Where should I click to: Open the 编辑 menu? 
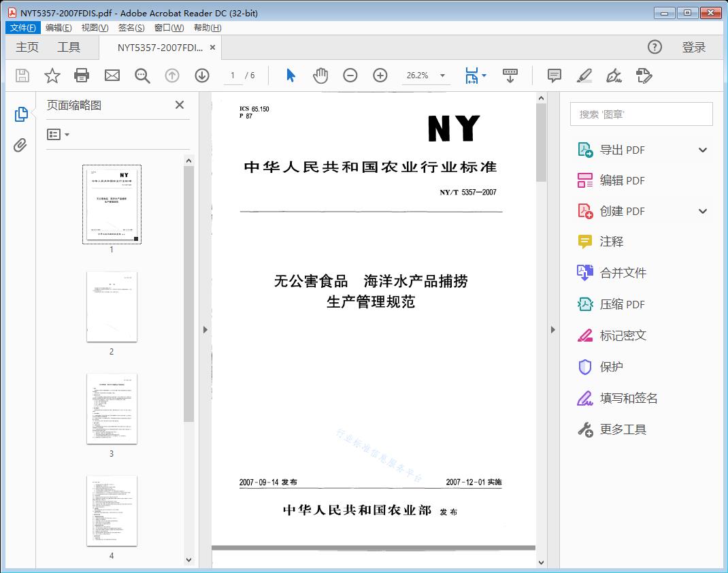coord(59,28)
